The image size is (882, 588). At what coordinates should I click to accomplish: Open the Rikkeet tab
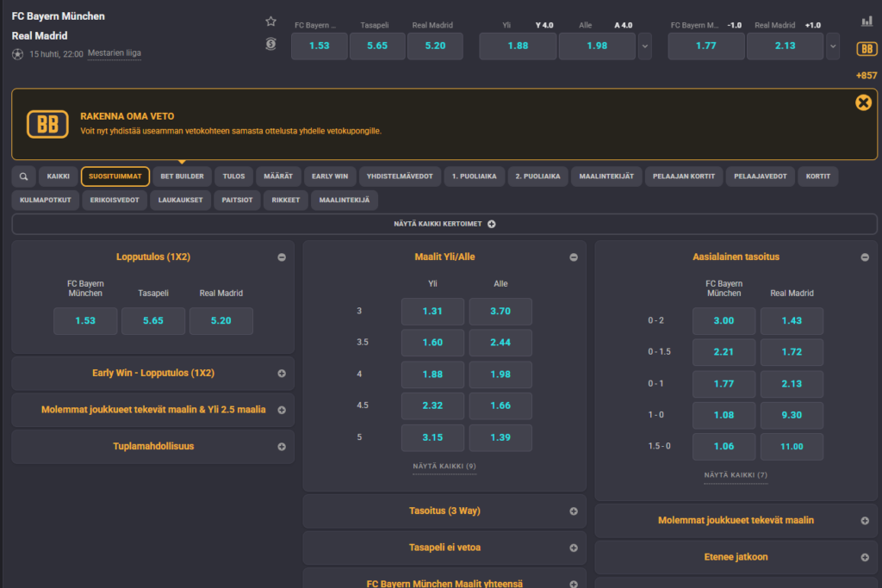click(286, 200)
